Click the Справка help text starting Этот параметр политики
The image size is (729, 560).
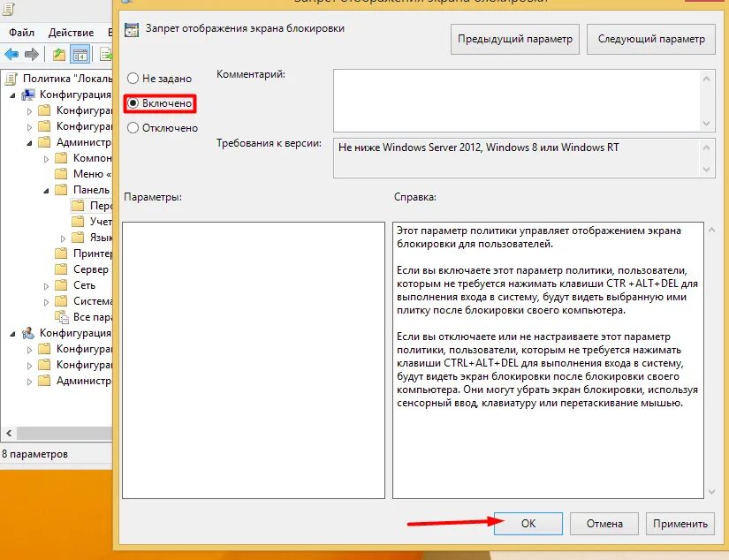click(539, 237)
